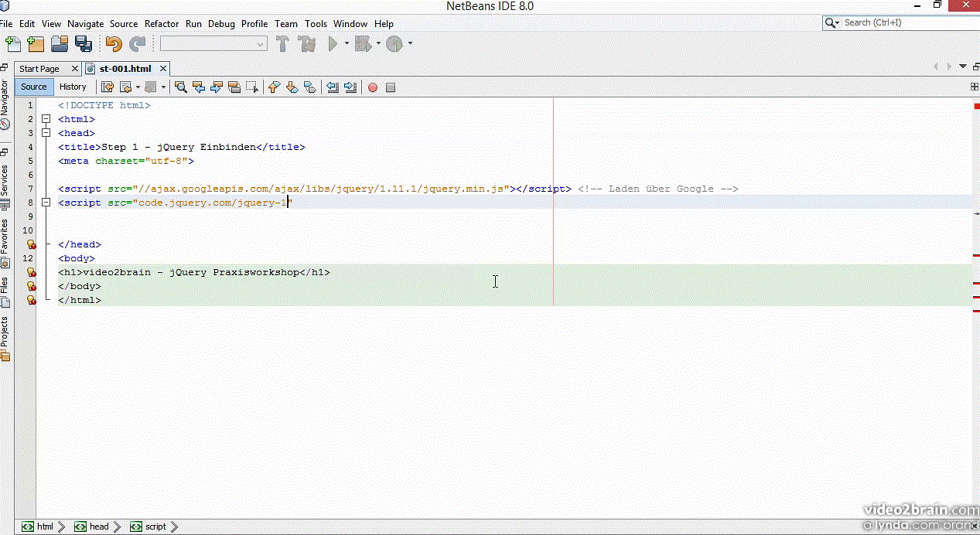Click the Previous Bookmark icon
Image resolution: width=980 pixels, height=535 pixels.
coord(274,87)
